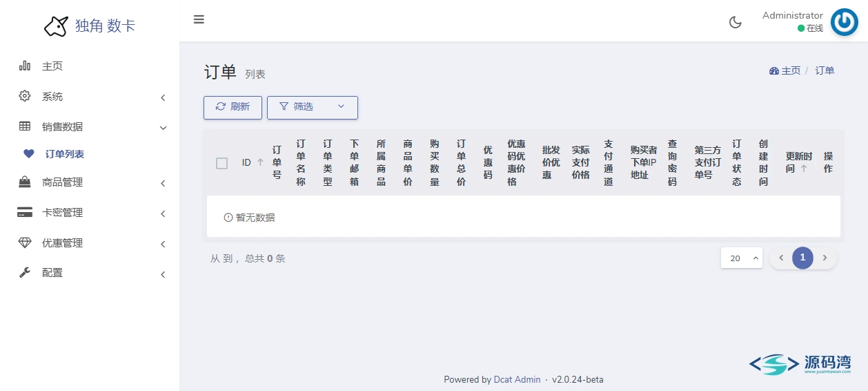Tick the select-all checkbox in table header
The width and height of the screenshot is (868, 391).
pyautogui.click(x=221, y=163)
